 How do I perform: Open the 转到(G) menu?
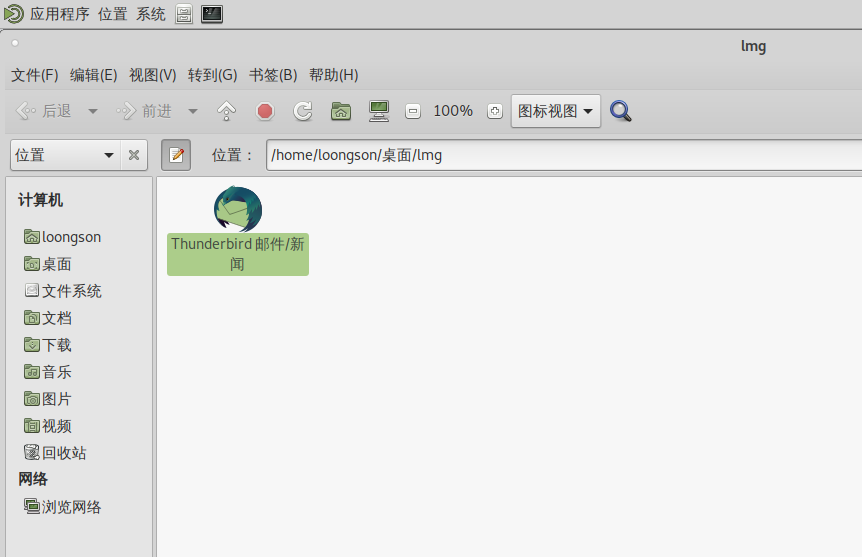coord(213,75)
